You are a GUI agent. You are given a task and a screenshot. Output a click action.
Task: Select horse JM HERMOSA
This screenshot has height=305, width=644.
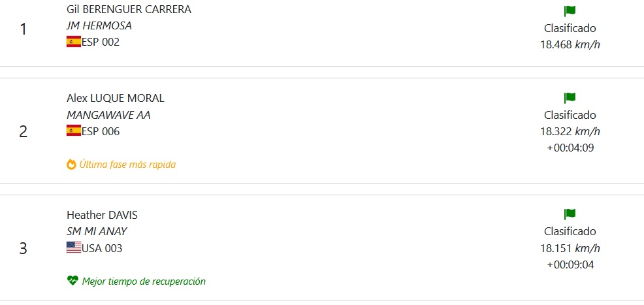click(x=99, y=25)
